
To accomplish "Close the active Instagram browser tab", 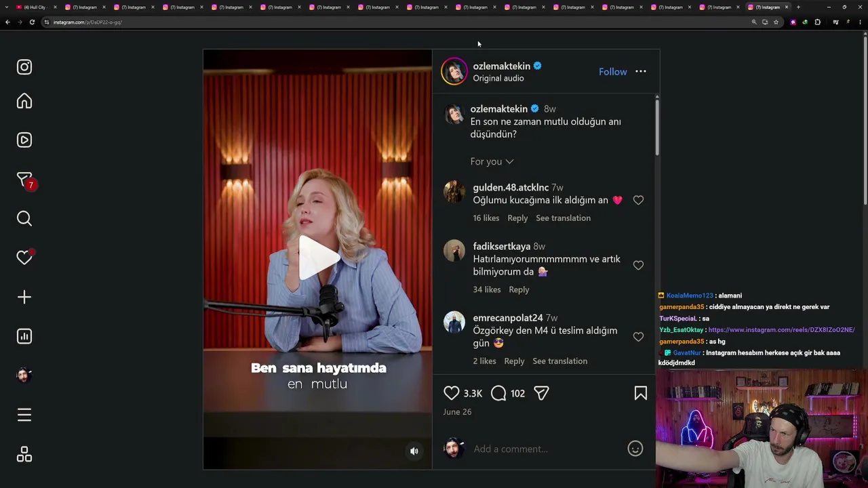I will pos(787,7).
